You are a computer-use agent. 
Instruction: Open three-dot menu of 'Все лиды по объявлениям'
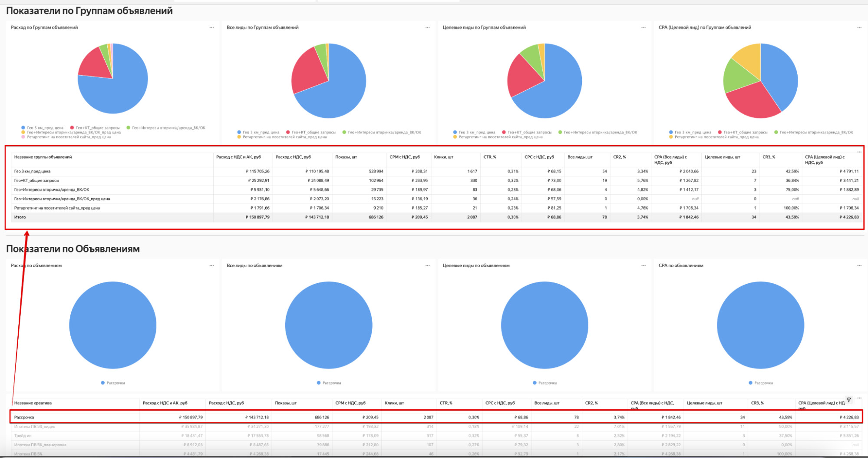(x=427, y=266)
